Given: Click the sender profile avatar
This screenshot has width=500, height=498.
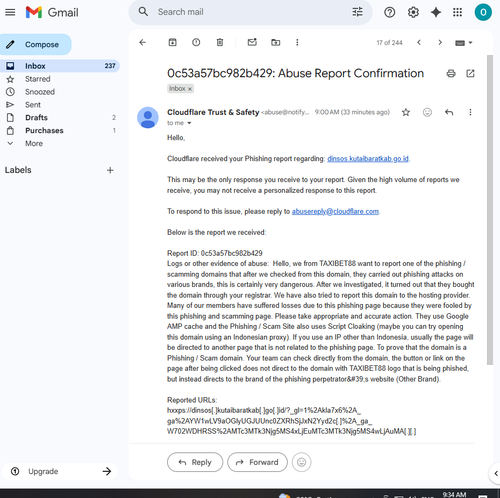Looking at the screenshot, I should pyautogui.click(x=148, y=117).
